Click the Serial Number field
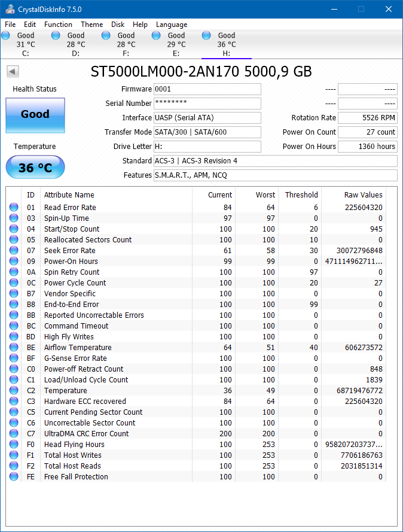 [x=207, y=104]
